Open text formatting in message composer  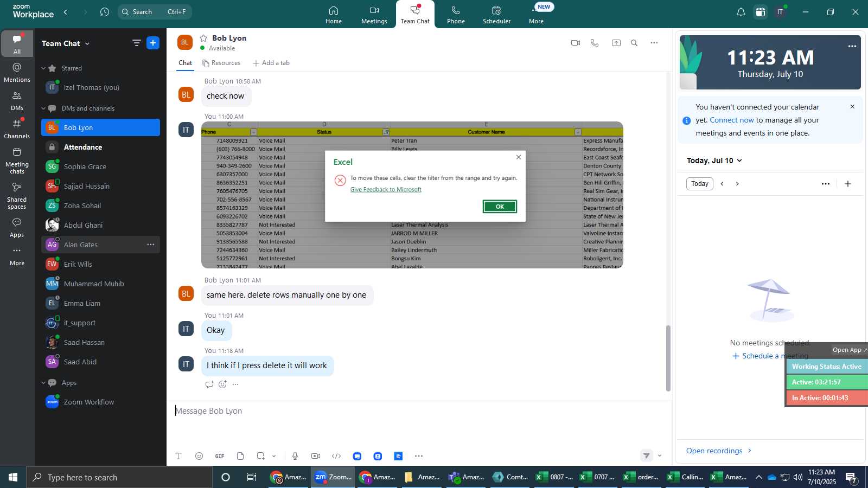(178, 456)
